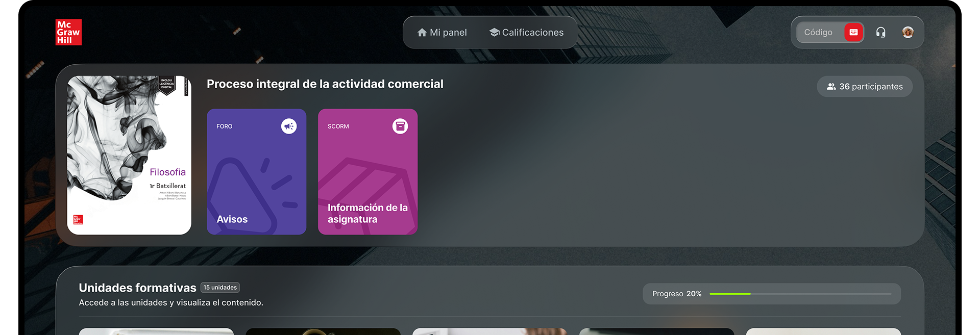This screenshot has height=335, width=980.
Task: Click the archive box icon on SCORM card
Action: coord(400,126)
